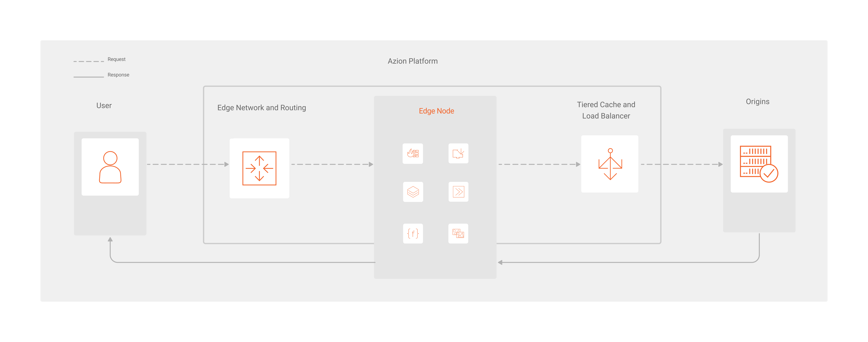Select the stacked layers cache icon

tap(413, 192)
